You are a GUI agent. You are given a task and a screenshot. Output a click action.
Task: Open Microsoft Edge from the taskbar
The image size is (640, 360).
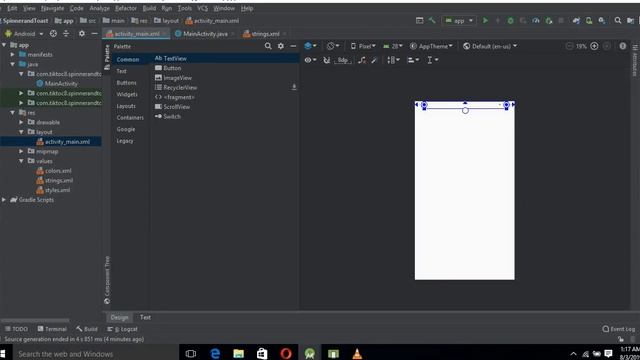[x=215, y=353]
